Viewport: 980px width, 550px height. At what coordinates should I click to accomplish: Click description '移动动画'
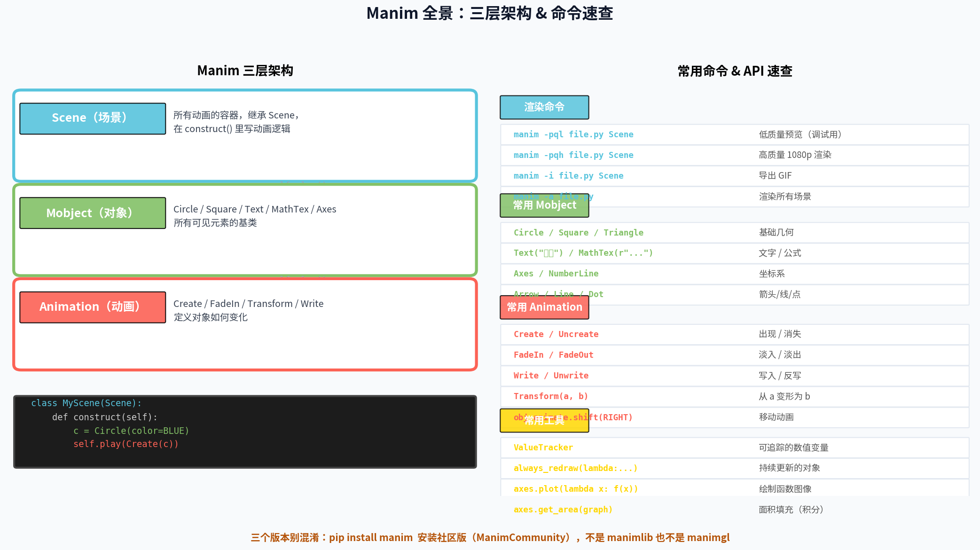tap(776, 417)
